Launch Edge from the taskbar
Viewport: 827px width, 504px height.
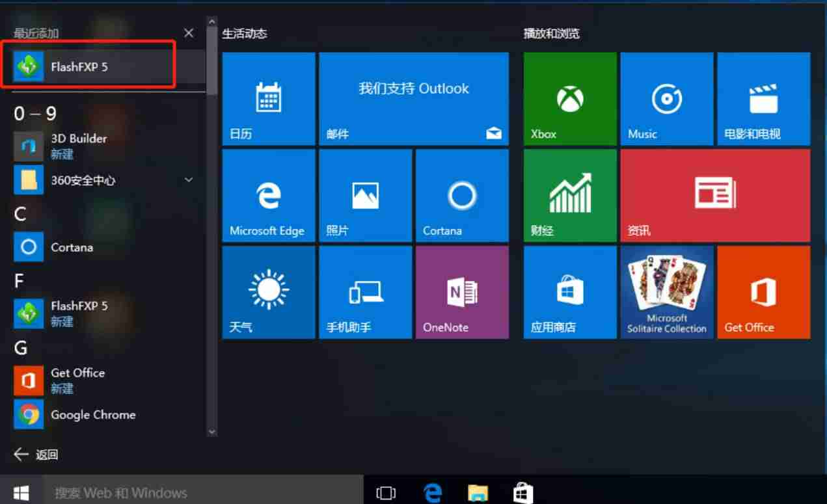pyautogui.click(x=433, y=493)
